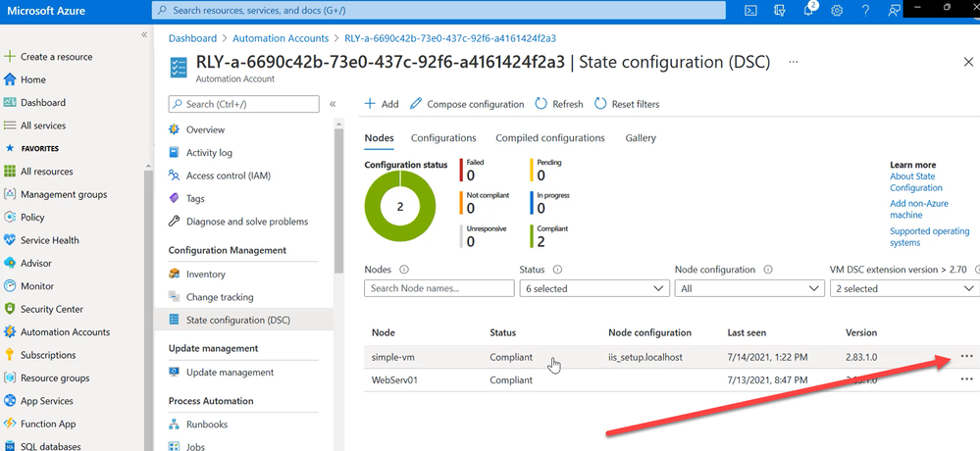Click iis_setup.localhost node configuration cell
980x451 pixels.
(x=645, y=357)
